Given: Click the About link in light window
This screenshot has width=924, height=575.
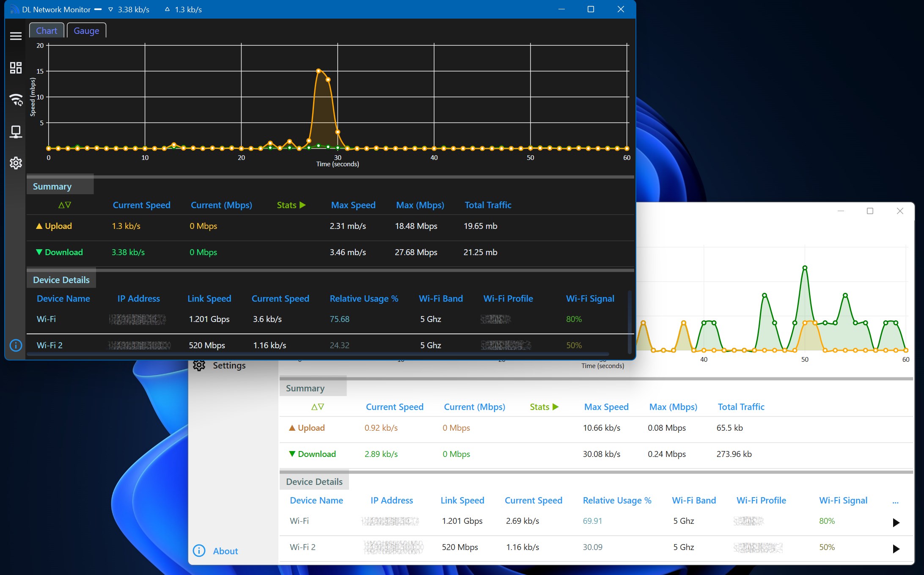Looking at the screenshot, I should (x=225, y=551).
